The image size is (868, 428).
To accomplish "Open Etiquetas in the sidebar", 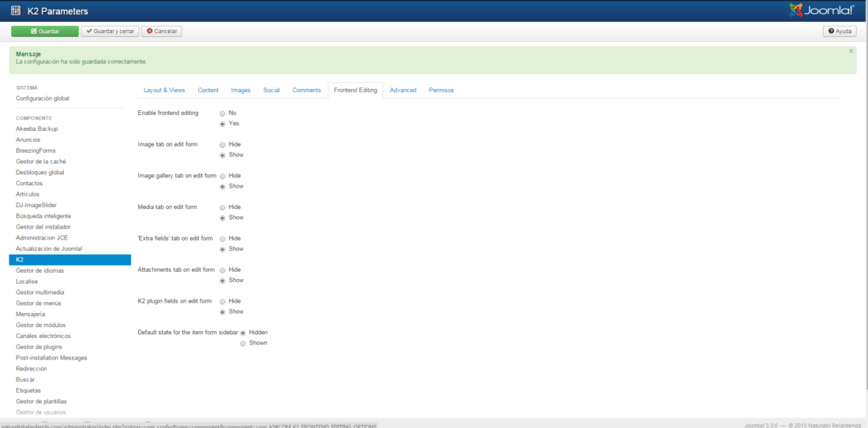I will pos(28,390).
